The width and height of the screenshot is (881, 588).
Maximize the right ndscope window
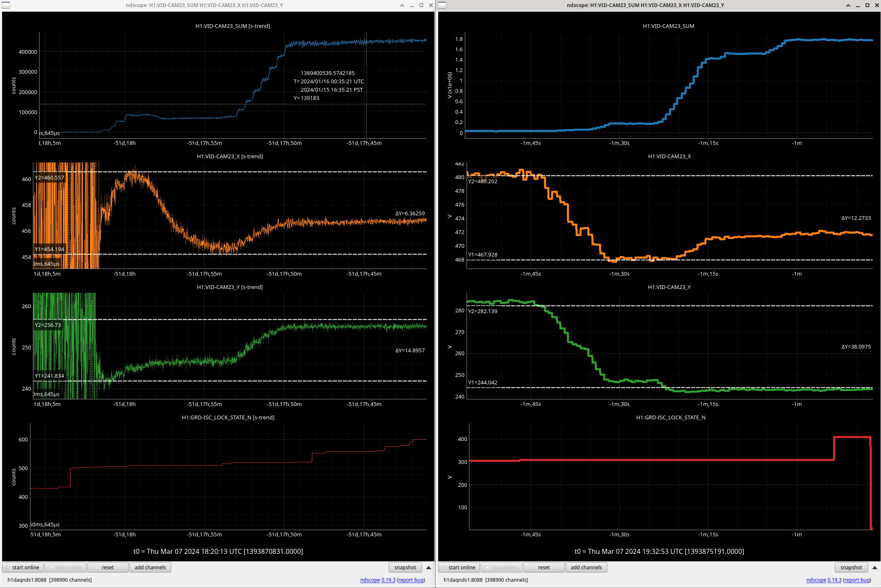click(867, 5)
